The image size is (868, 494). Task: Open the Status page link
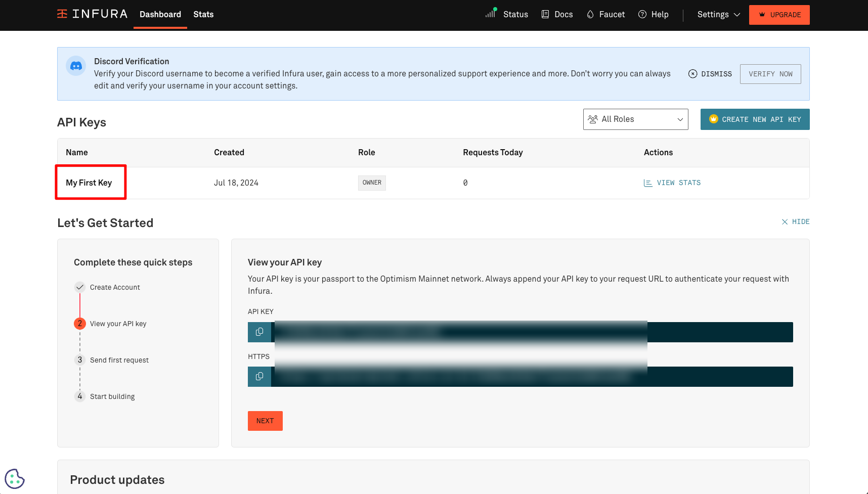pyautogui.click(x=507, y=14)
